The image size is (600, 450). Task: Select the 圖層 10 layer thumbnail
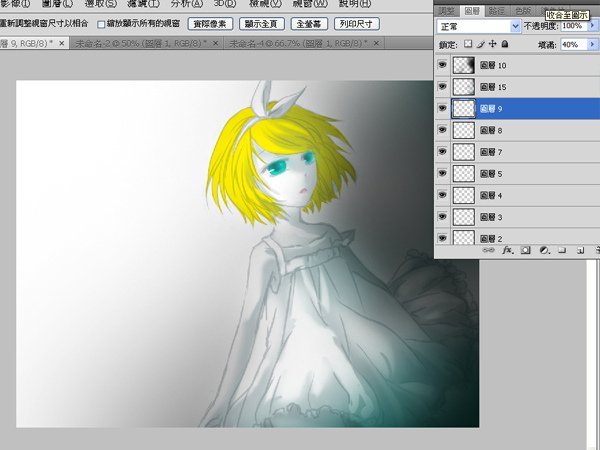(x=463, y=65)
